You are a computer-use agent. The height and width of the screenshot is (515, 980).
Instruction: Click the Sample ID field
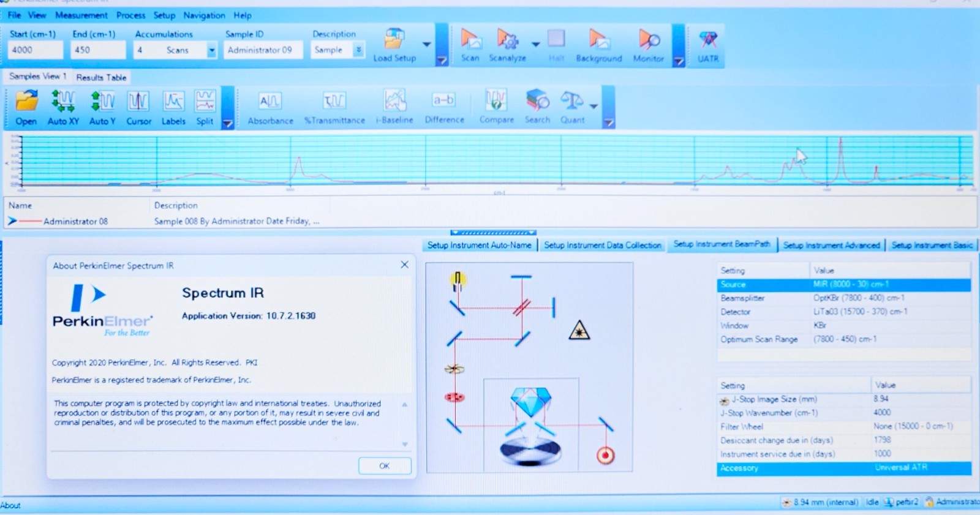click(x=263, y=50)
